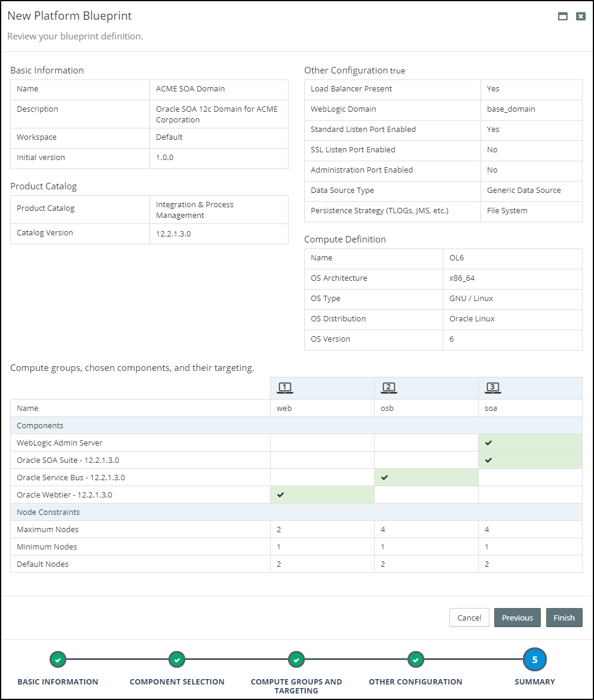The image size is (594, 700).
Task: Select the blue step 5 Summary circle
Action: tap(535, 659)
